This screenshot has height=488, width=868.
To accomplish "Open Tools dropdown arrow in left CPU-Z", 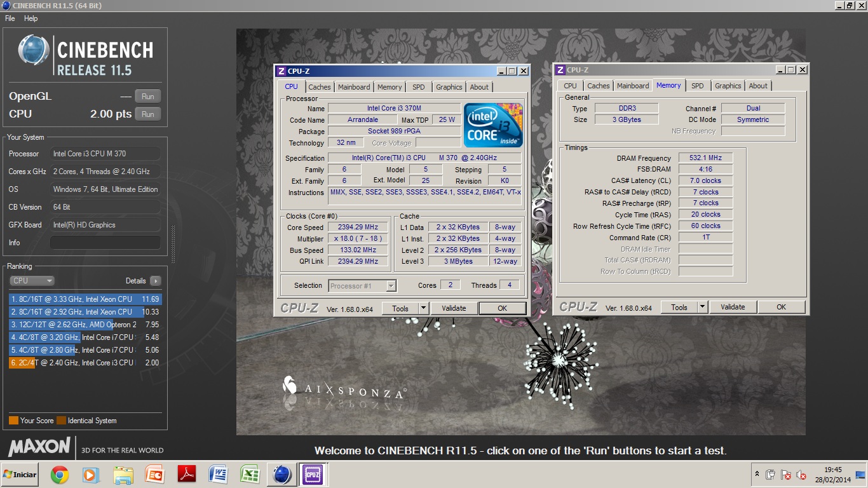I will click(423, 308).
